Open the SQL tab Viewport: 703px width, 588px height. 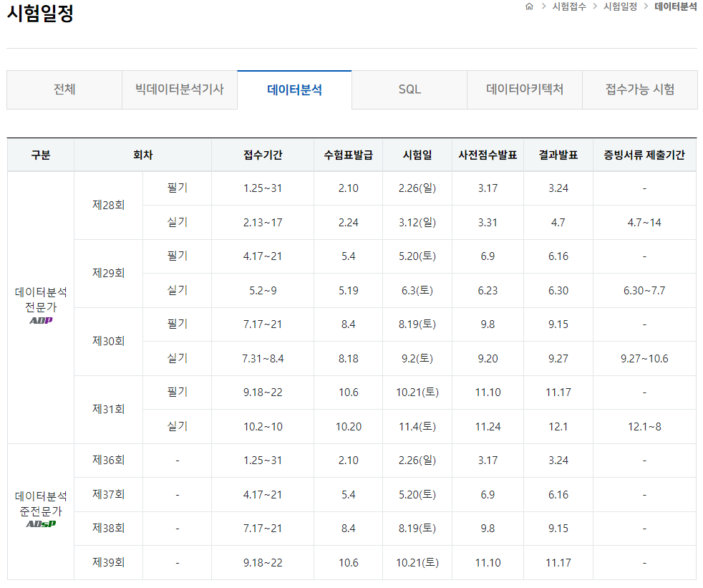coord(409,90)
